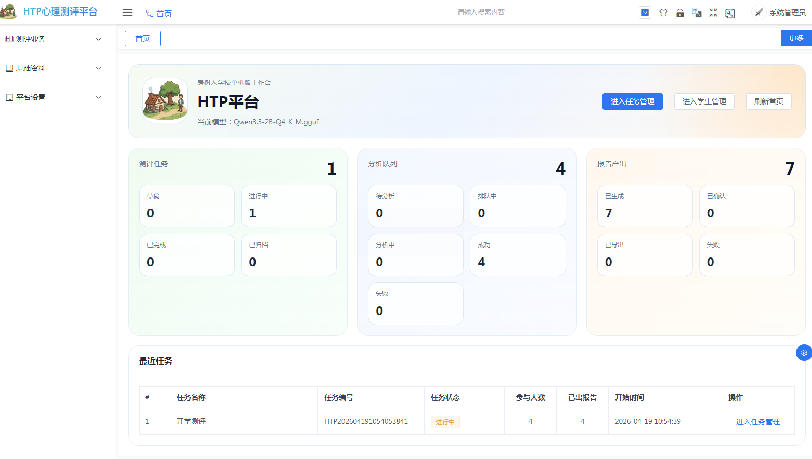
Task: Click the HTP platform house-tree thumbnail image
Action: (165, 99)
